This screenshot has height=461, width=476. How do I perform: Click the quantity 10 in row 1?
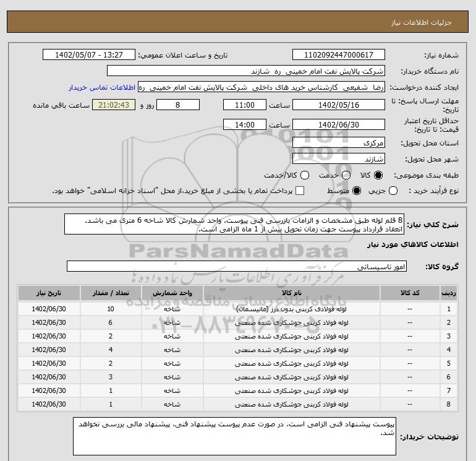pyautogui.click(x=111, y=309)
